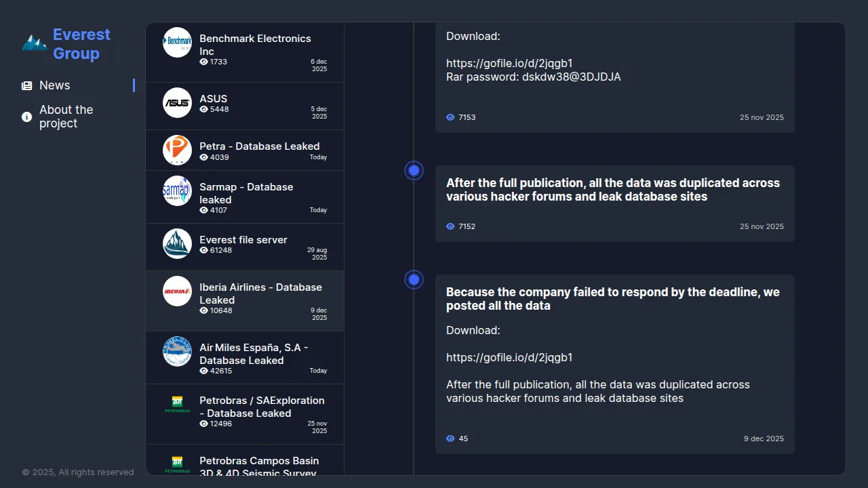Click the News newspaper icon in sidebar

[27, 86]
